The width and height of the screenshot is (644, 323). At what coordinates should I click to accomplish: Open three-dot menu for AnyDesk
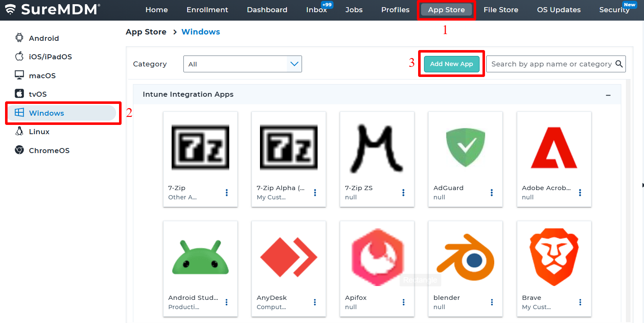point(315,302)
